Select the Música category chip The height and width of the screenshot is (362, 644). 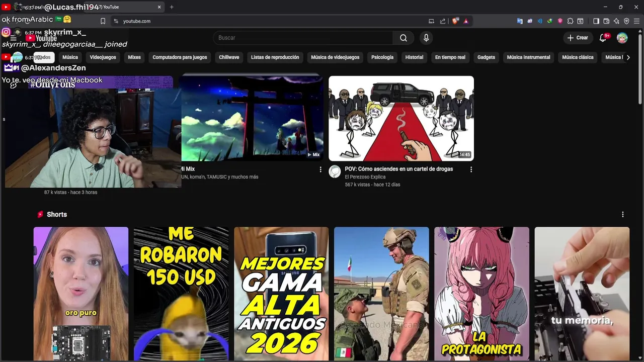point(70,57)
